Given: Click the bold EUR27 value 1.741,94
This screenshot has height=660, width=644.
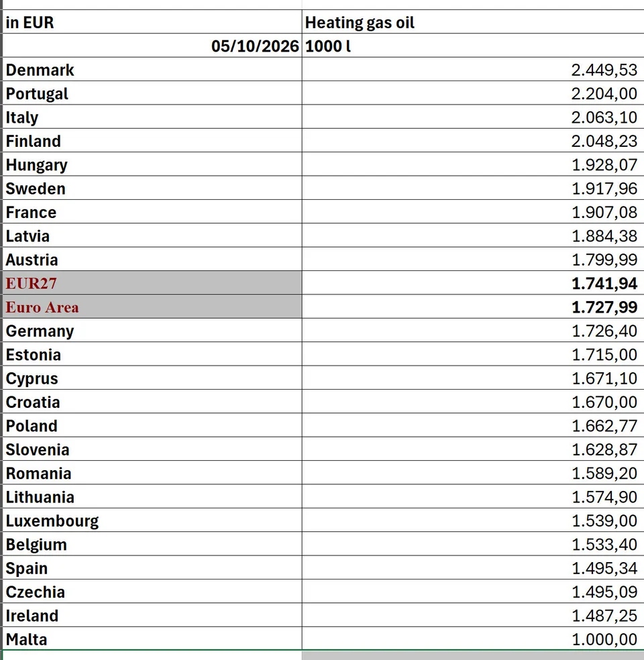Looking at the screenshot, I should (x=473, y=283).
